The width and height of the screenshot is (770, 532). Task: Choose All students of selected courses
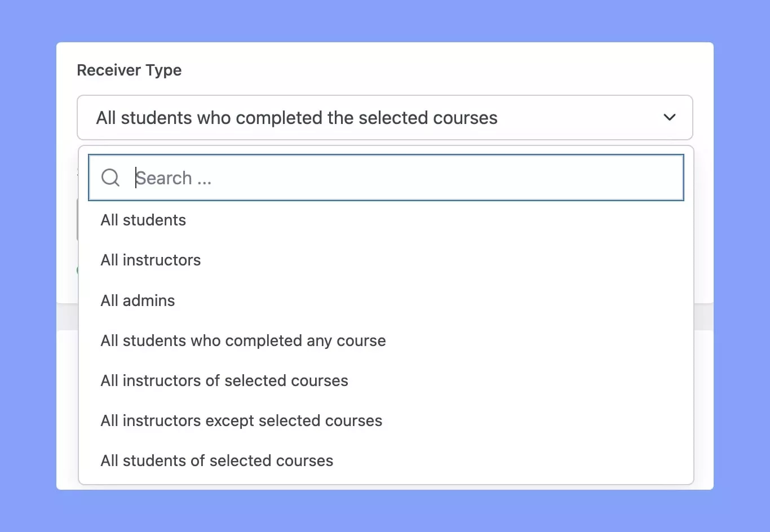tap(216, 460)
